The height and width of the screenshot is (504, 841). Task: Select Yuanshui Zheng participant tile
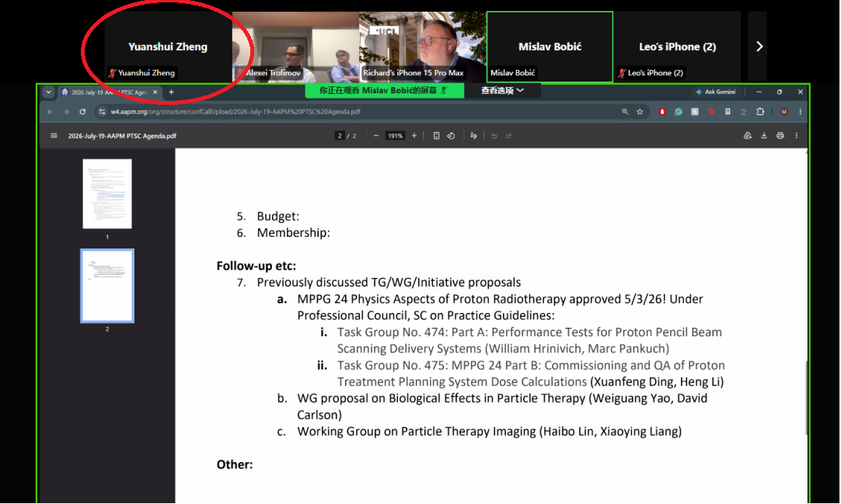[x=168, y=47]
